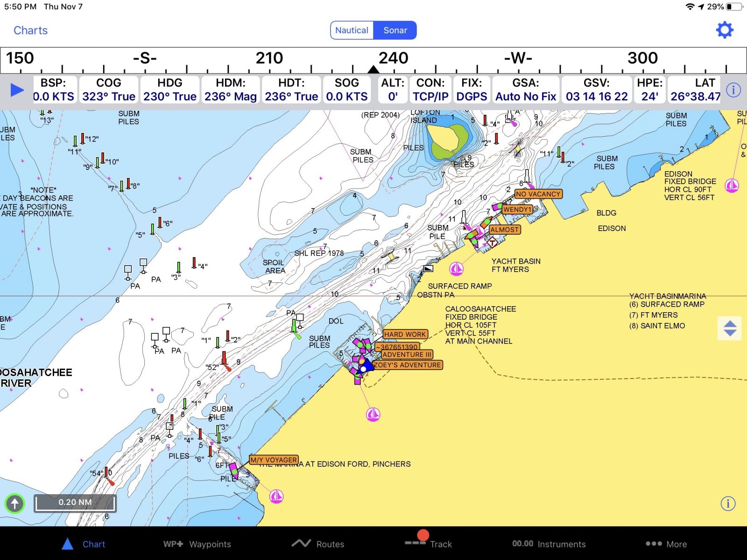747x560 pixels.
Task: Open the Routes tab
Action: [x=317, y=544]
